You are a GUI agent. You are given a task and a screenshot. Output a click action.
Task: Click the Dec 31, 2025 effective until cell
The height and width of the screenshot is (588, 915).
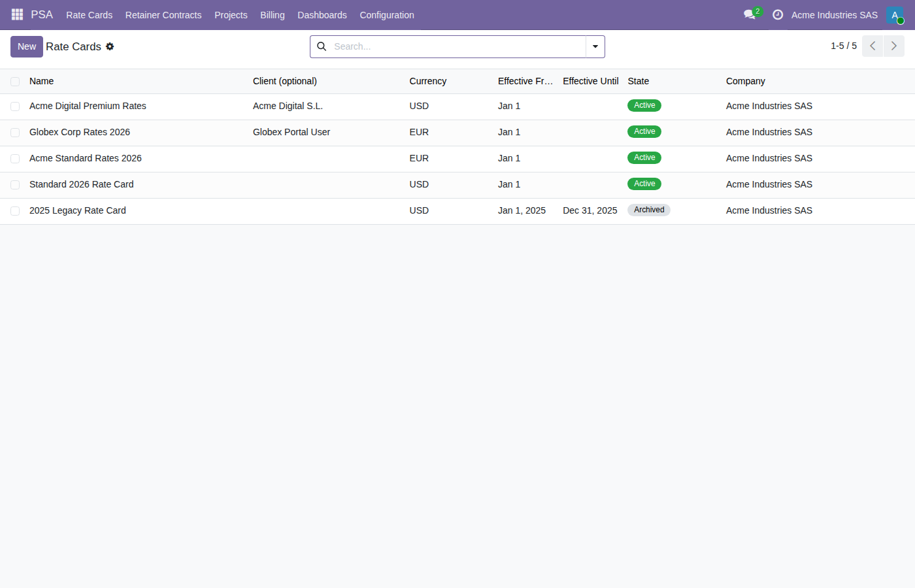coord(590,210)
